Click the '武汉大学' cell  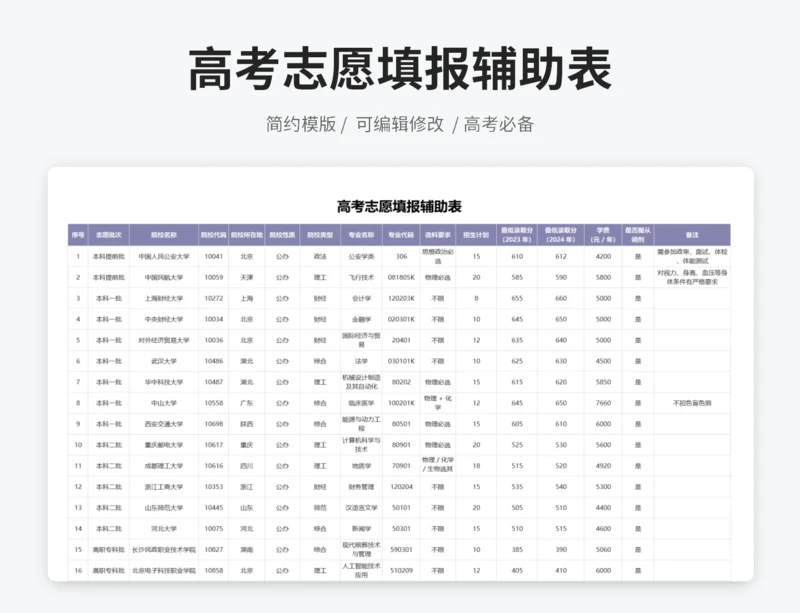tap(164, 361)
